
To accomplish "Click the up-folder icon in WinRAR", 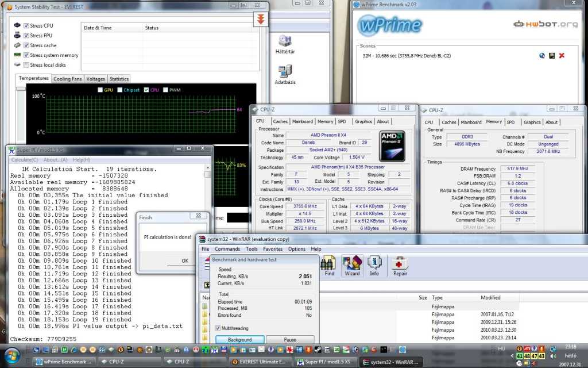I will pyautogui.click(x=207, y=285).
